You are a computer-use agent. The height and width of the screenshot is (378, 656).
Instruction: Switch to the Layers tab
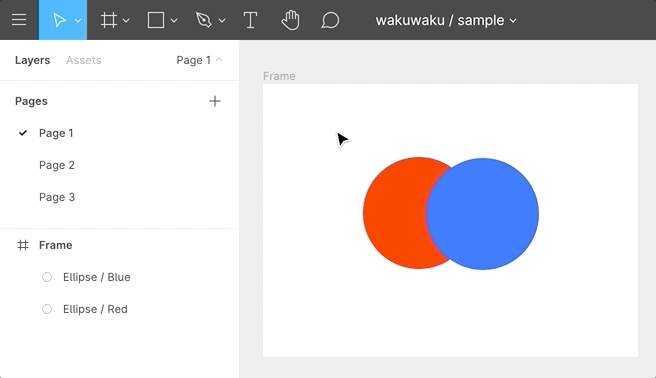click(x=33, y=60)
